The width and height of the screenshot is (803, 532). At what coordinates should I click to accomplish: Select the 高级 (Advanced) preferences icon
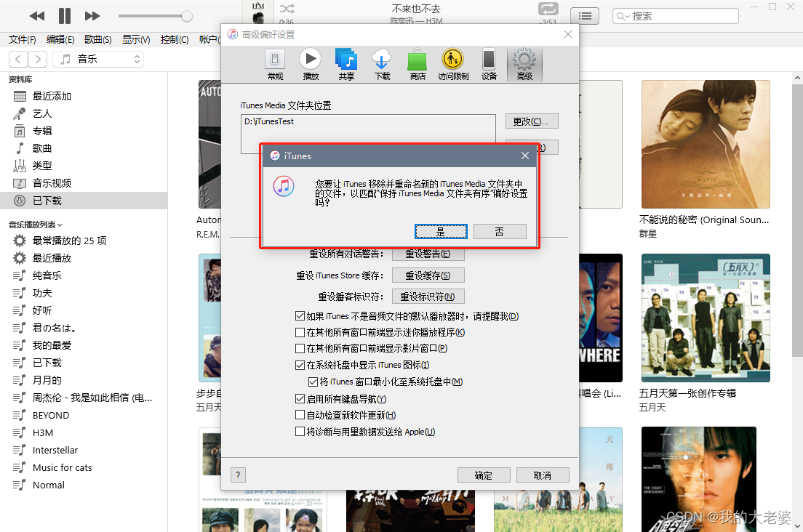(524, 65)
